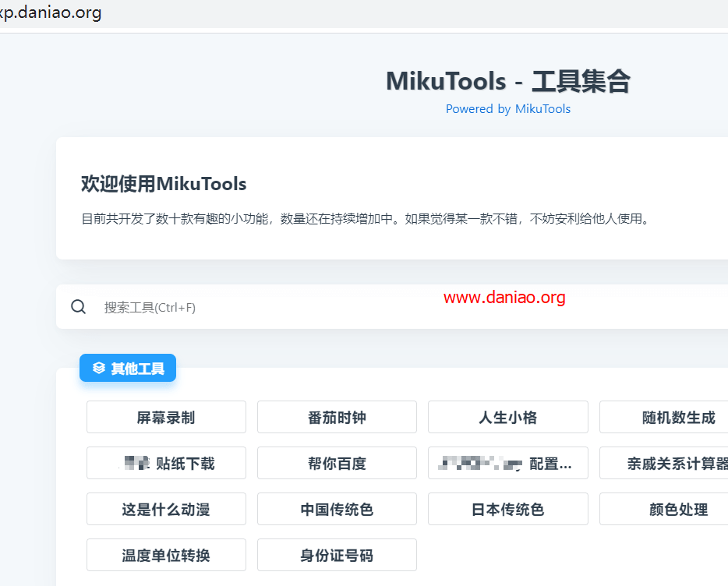Open the 颜色处理 tool
Image resolution: width=728 pixels, height=586 pixels.
(664, 509)
